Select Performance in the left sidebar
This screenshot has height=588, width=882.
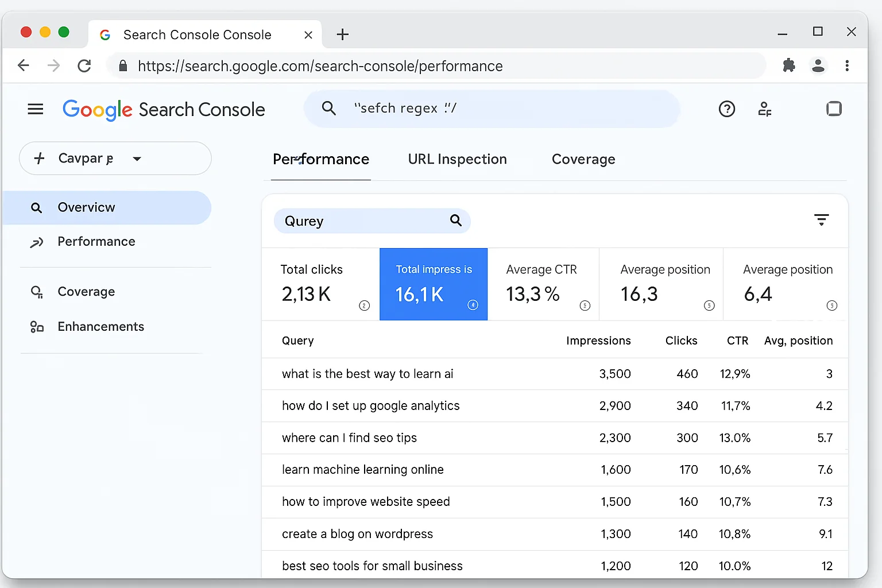click(x=96, y=242)
